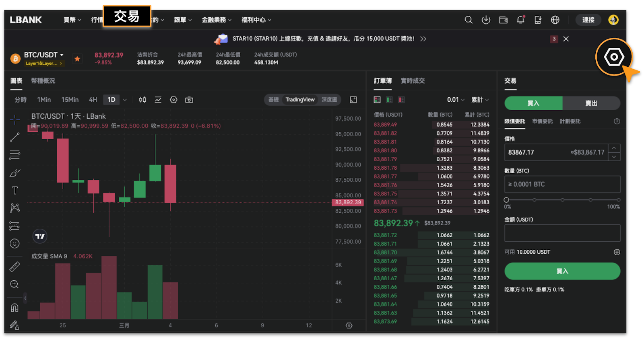
Task: Click the download icon in header
Action: [486, 20]
